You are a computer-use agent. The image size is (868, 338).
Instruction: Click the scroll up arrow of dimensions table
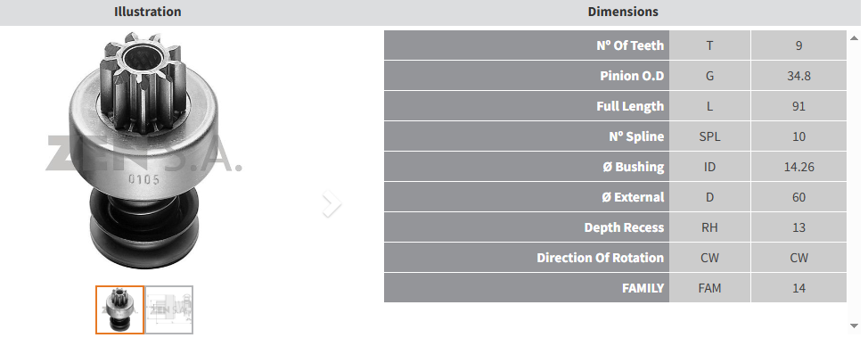pos(856,37)
